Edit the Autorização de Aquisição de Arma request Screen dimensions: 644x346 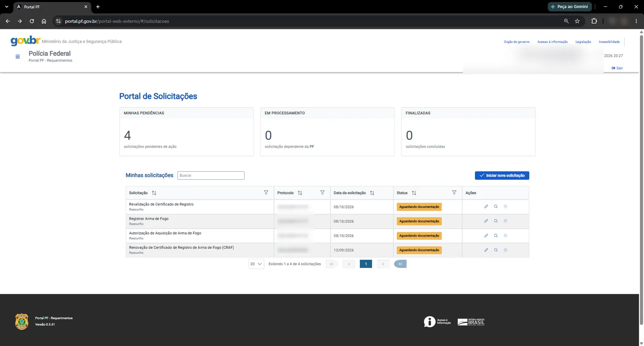486,236
